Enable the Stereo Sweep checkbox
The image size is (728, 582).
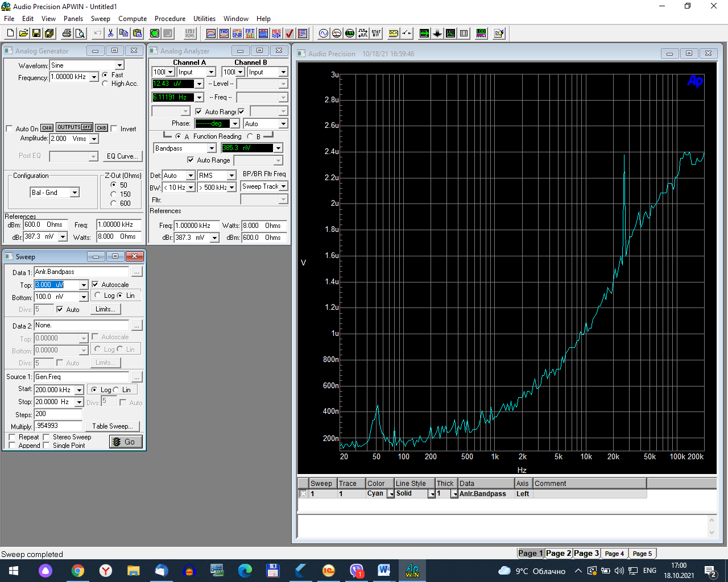47,437
